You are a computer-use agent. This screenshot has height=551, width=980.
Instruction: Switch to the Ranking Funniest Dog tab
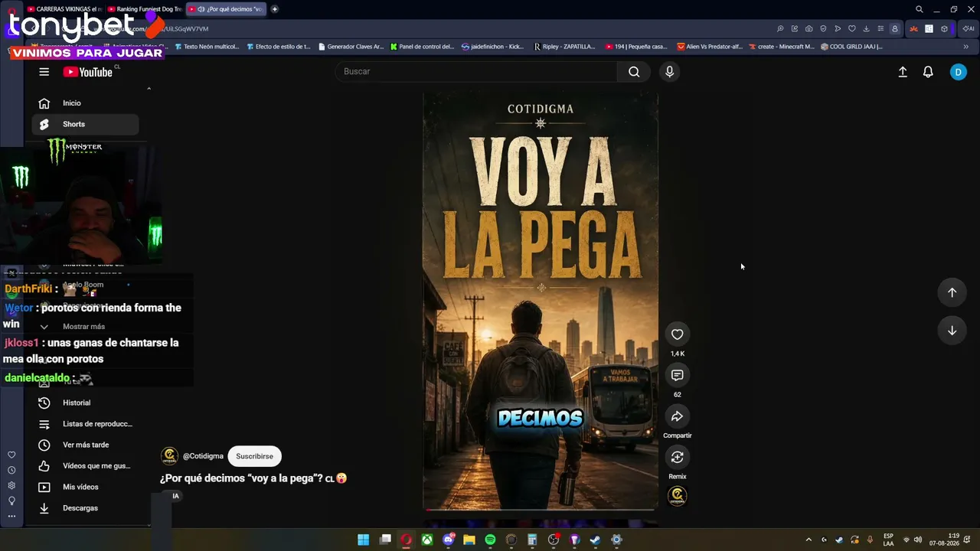coord(145,9)
